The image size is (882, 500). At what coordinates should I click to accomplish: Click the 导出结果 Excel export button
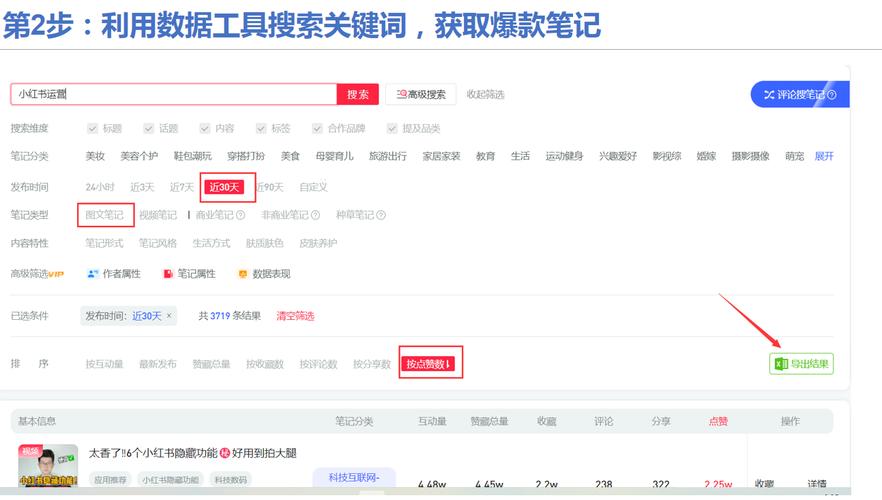(801, 364)
